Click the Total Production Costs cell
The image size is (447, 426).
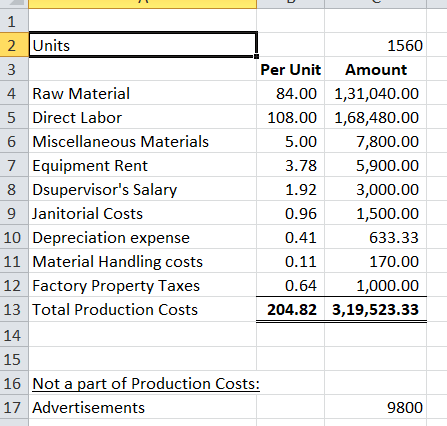click(143, 309)
